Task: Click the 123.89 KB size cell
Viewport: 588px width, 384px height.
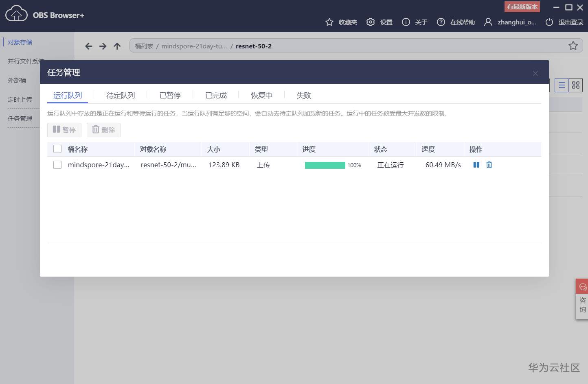Action: (x=224, y=165)
